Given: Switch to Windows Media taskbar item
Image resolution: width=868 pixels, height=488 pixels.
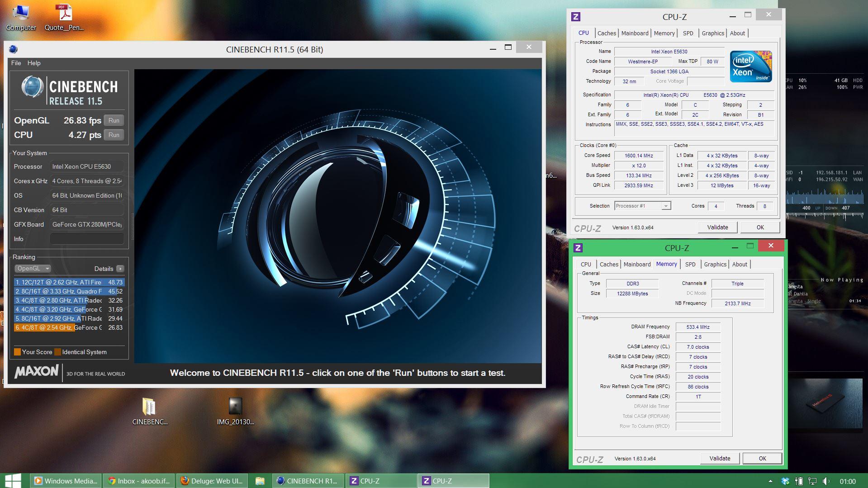Looking at the screenshot, I should point(66,481).
